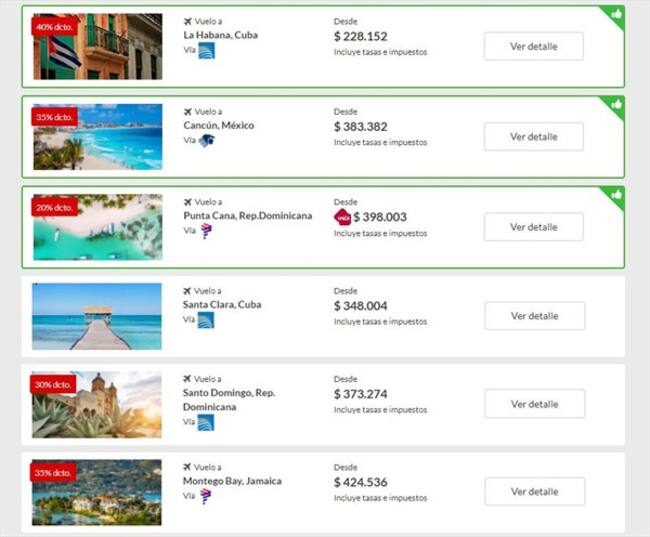Click the airplane icon on Santo Domingo card
This screenshot has height=537, width=650.
pyautogui.click(x=187, y=379)
